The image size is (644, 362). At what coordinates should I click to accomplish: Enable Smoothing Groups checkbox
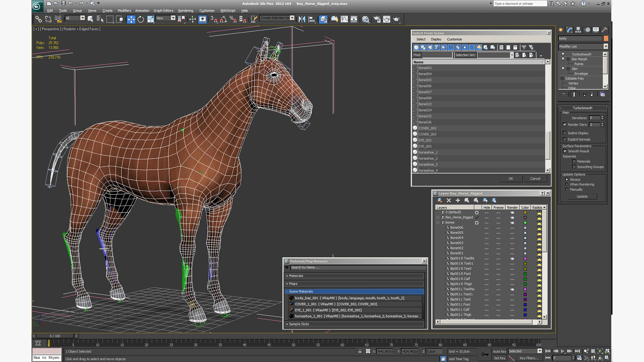click(x=574, y=167)
